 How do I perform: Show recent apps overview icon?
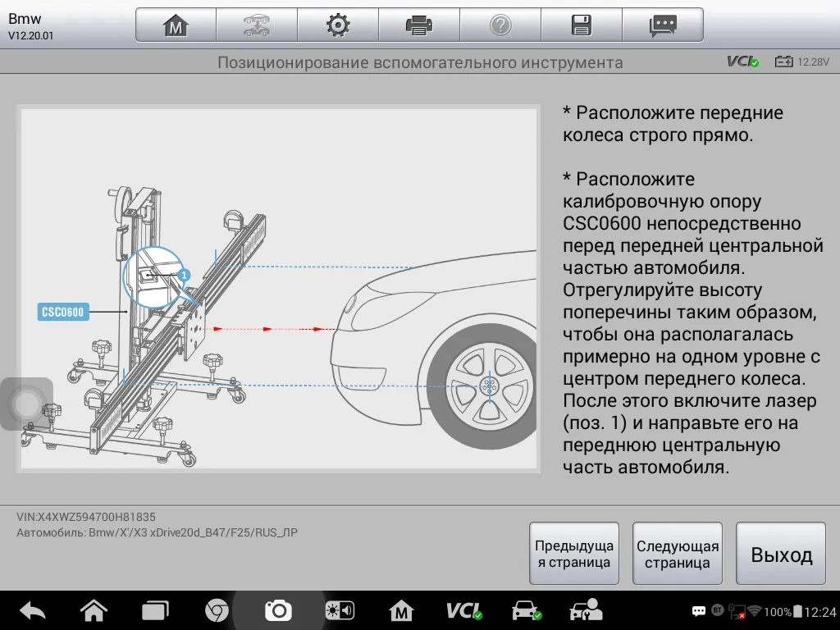click(x=155, y=610)
